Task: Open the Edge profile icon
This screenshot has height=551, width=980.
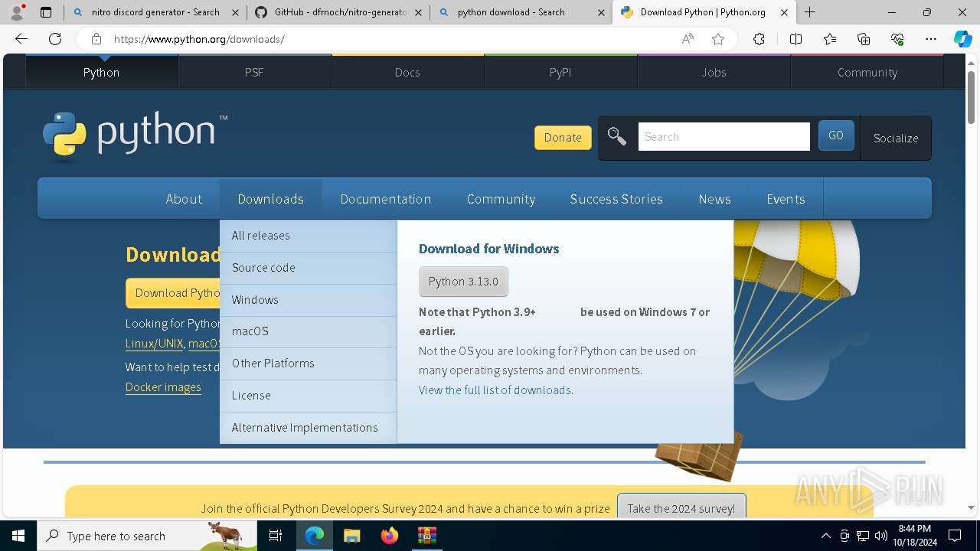Action: [17, 12]
